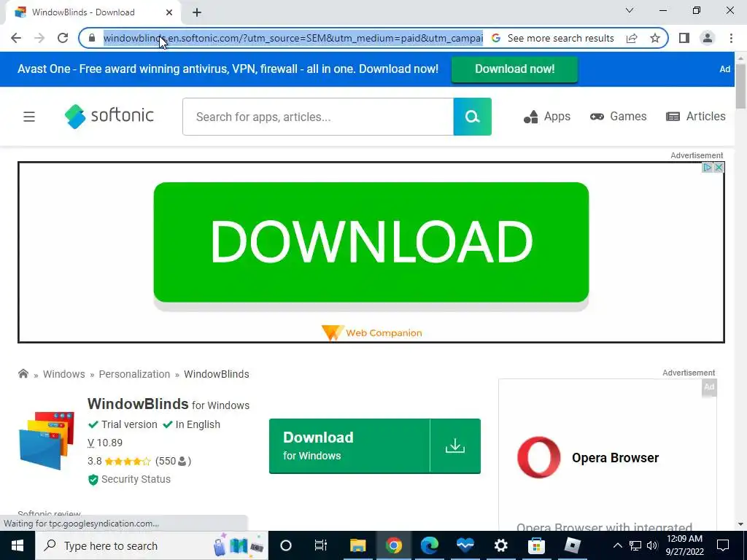The image size is (747, 560).
Task: Click the browser forward arrow
Action: [x=39, y=38]
